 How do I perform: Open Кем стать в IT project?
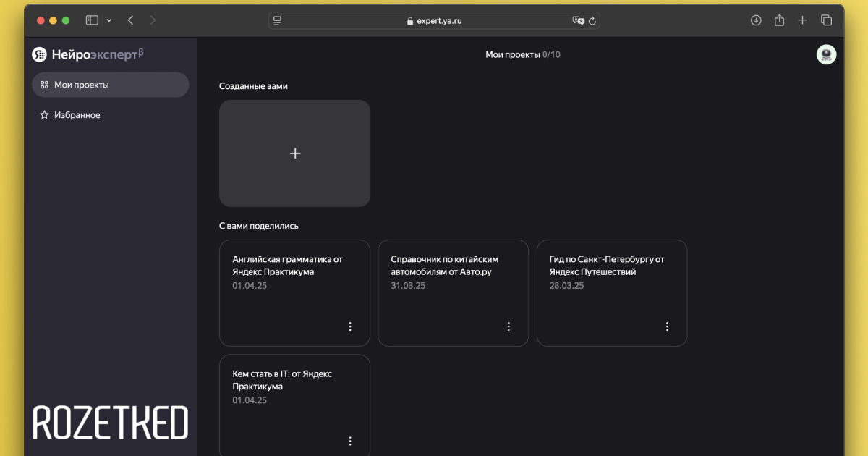click(295, 405)
